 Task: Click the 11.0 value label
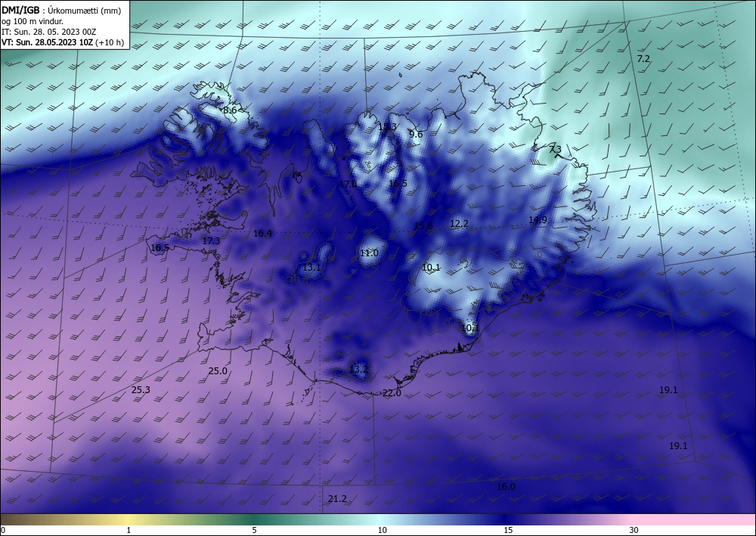[369, 253]
